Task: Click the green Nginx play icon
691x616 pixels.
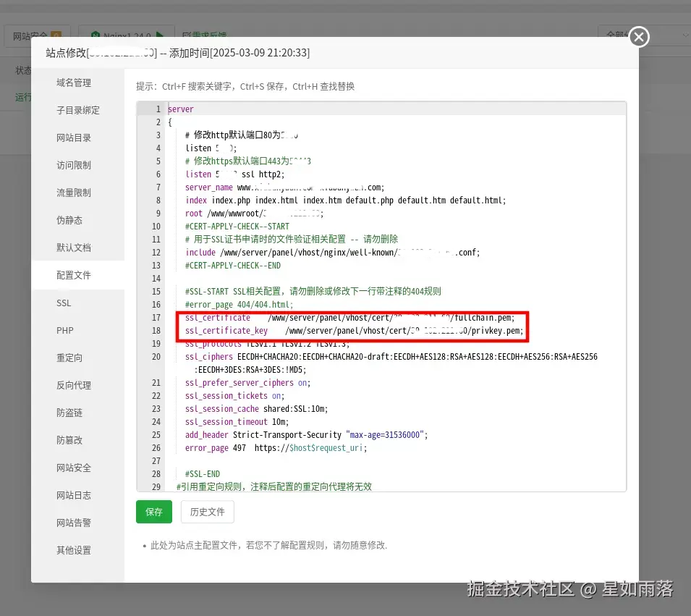Action: pyautogui.click(x=161, y=33)
